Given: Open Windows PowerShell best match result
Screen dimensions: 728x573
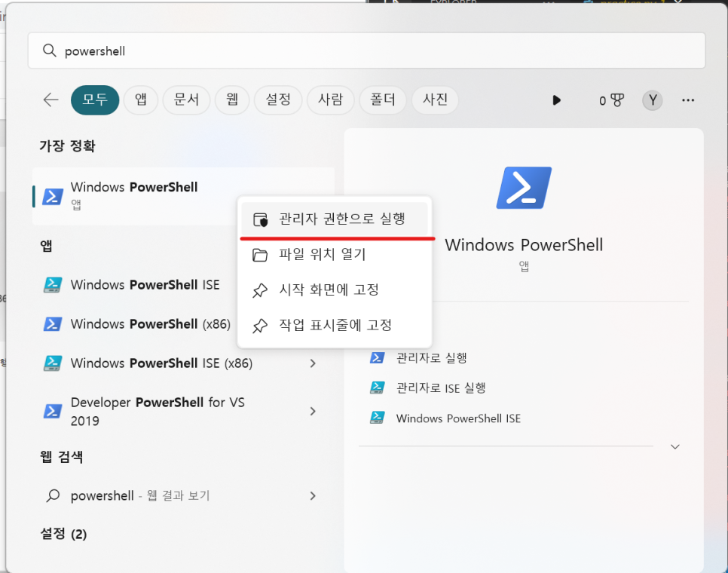Looking at the screenshot, I should coord(184,196).
